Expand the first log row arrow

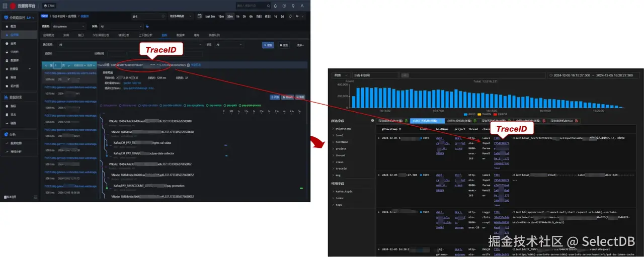(x=379, y=137)
